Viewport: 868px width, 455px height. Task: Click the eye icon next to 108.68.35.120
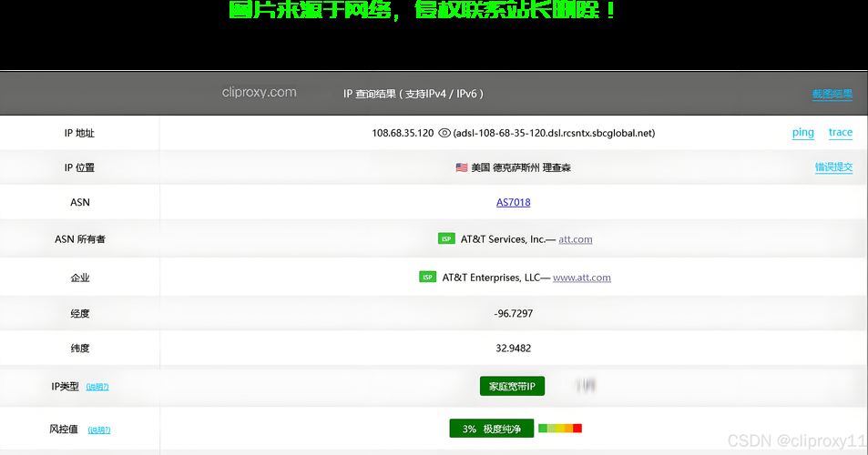pyautogui.click(x=444, y=133)
